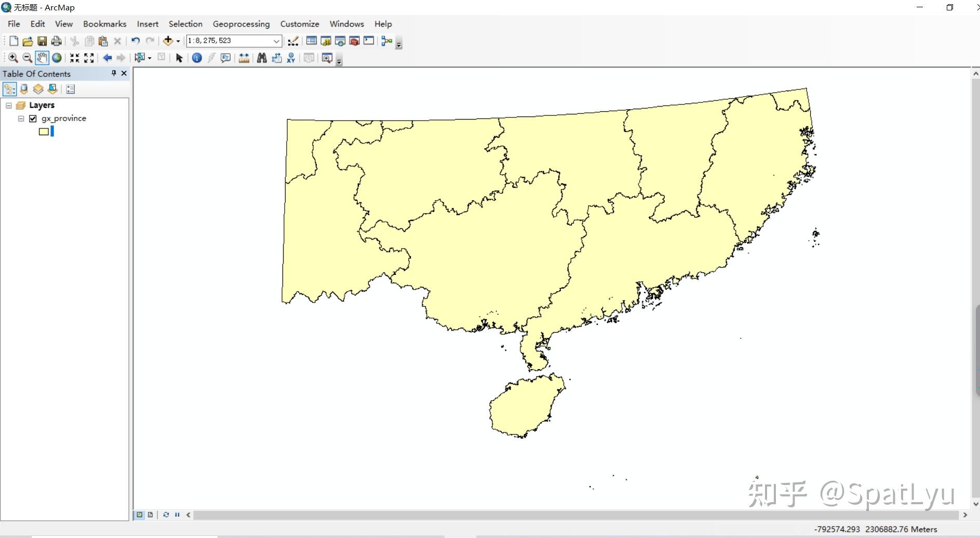The image size is (980, 538).
Task: List By Drawing Order in TOC
Action: (10, 89)
